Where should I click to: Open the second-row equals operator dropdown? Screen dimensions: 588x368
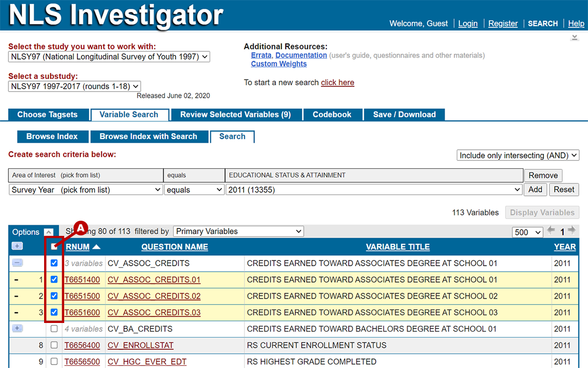(194, 190)
